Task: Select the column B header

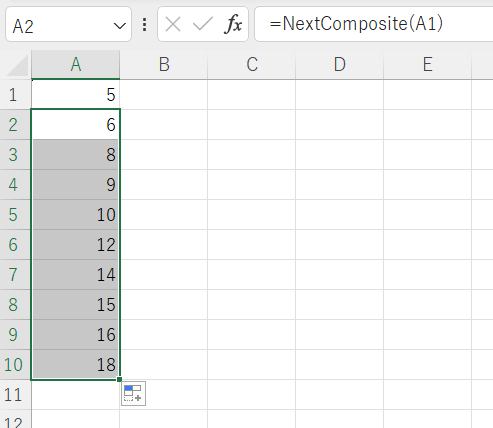Action: click(x=164, y=65)
